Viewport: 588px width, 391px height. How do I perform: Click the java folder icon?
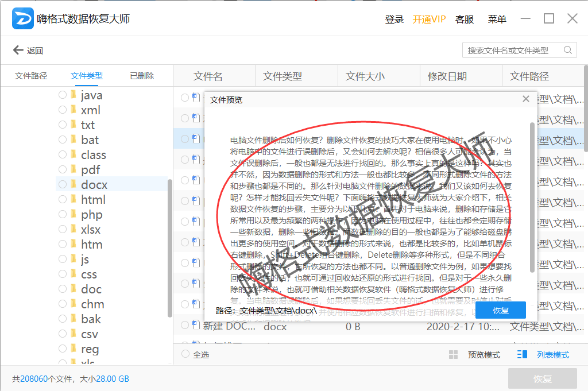coord(73,95)
